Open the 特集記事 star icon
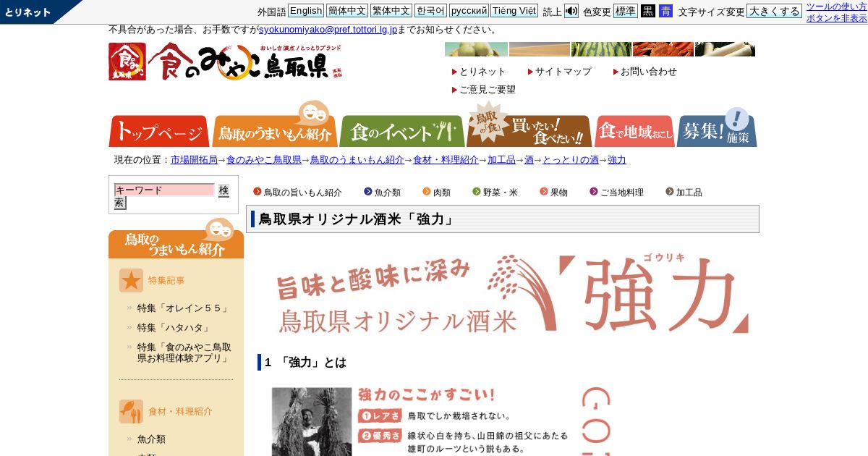This screenshot has height=456, width=868. click(131, 281)
